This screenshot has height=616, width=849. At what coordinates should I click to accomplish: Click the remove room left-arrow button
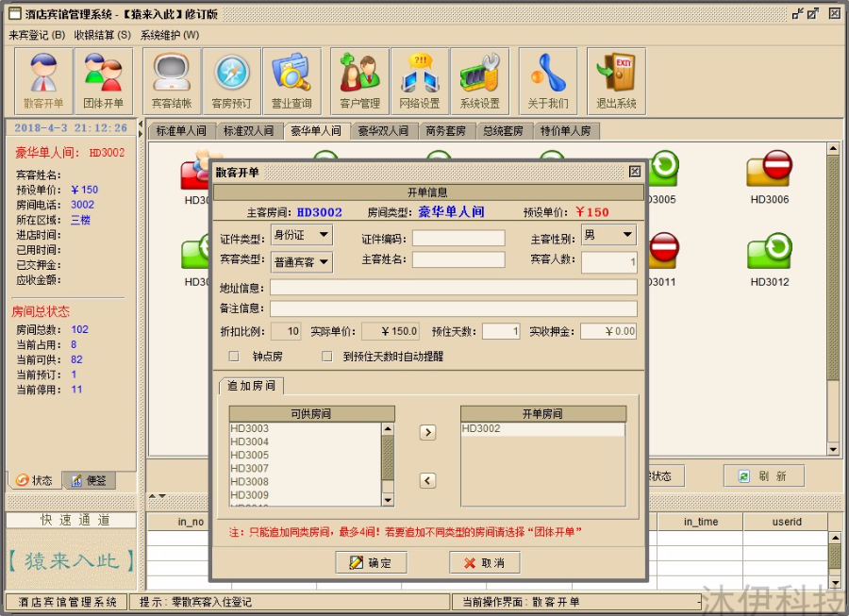pyautogui.click(x=427, y=480)
